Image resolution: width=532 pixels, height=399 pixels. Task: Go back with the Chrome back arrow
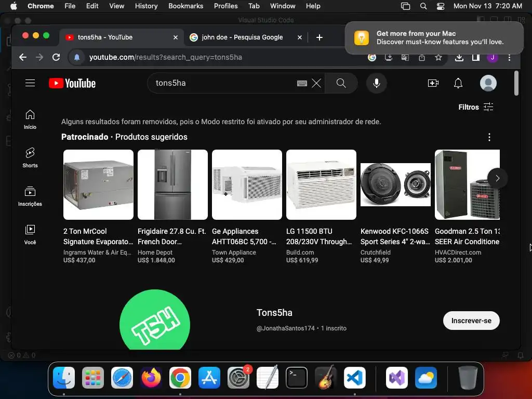[23, 57]
